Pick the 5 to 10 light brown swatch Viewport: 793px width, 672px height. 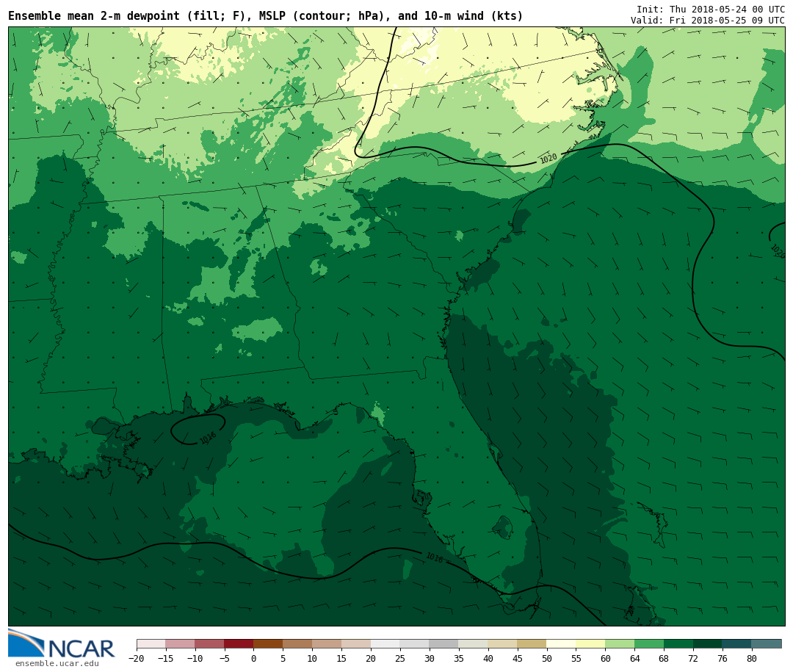tap(297, 643)
